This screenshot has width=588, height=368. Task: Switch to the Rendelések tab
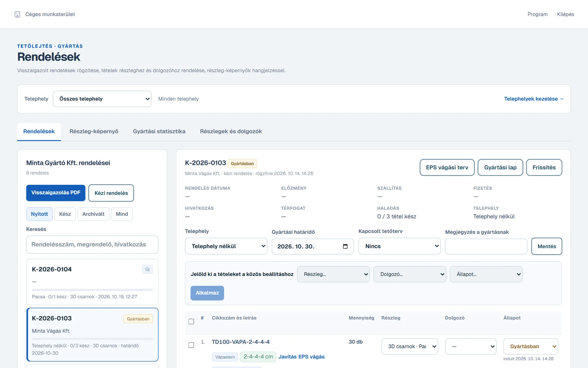coord(39,131)
